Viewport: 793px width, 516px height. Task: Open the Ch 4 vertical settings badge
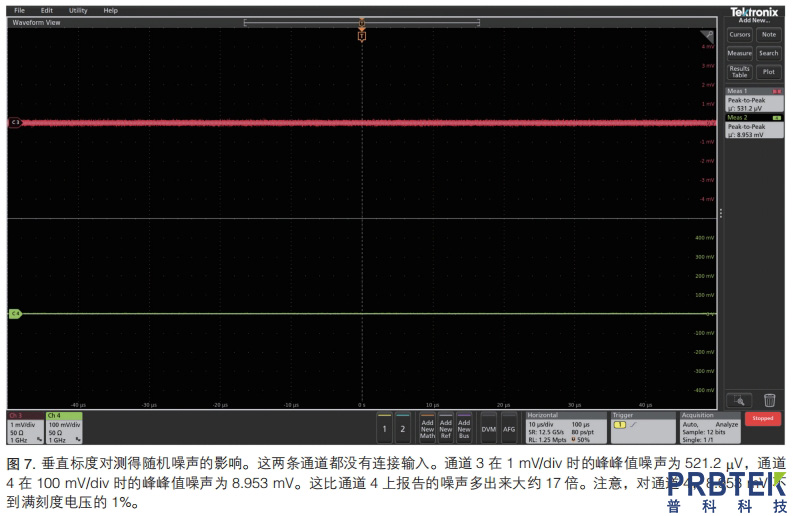tap(65, 427)
